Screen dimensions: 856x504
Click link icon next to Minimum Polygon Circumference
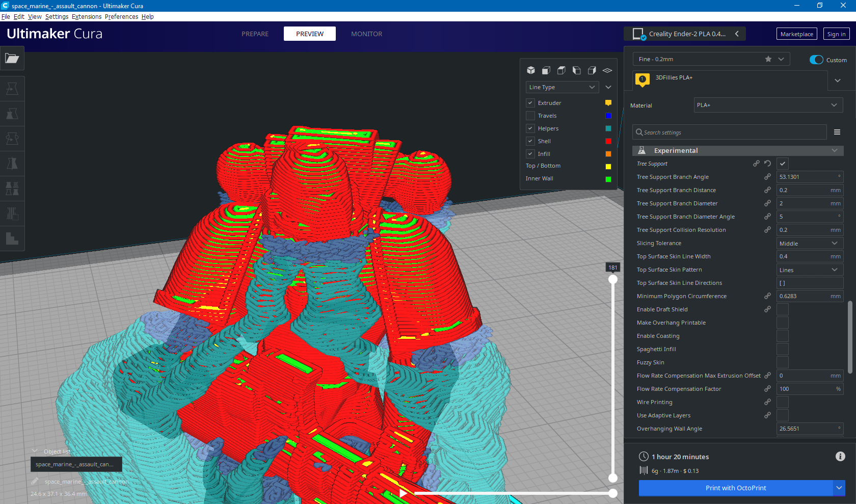pos(767,296)
